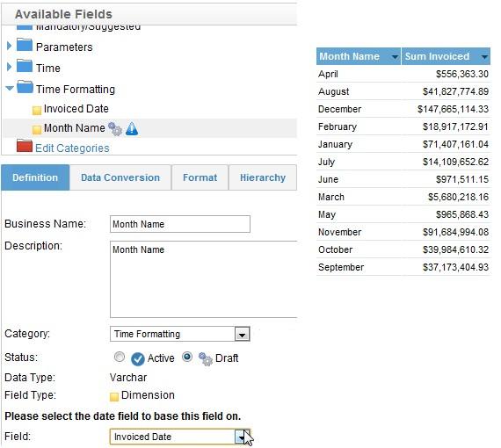Screen dimensions: 501x448
Task: Open the Format tab
Action: click(x=200, y=177)
